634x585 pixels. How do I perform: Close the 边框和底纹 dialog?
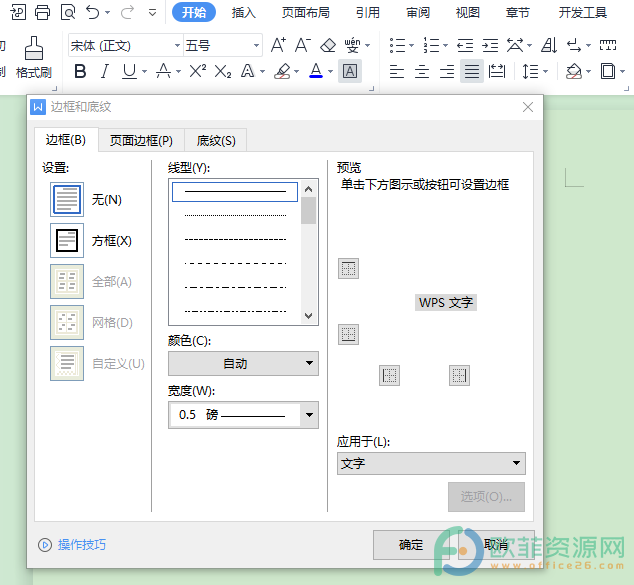point(528,107)
